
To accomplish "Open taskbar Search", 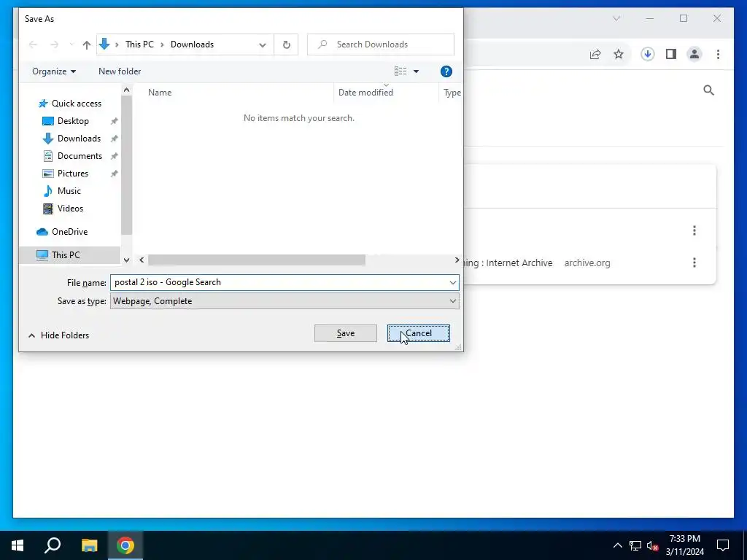I will tap(53, 545).
